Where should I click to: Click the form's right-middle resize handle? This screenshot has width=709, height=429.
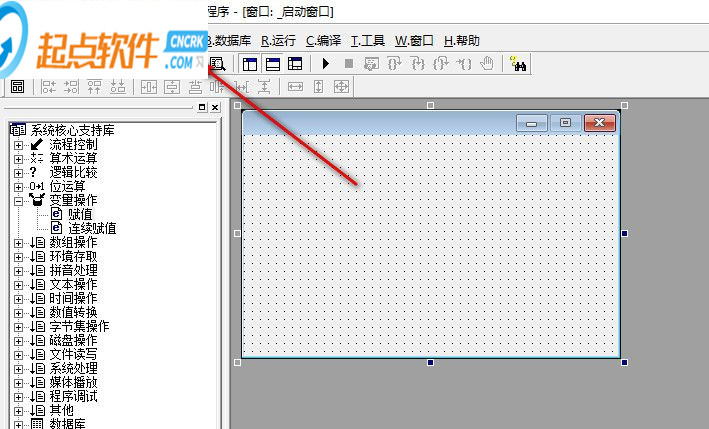[x=624, y=233]
